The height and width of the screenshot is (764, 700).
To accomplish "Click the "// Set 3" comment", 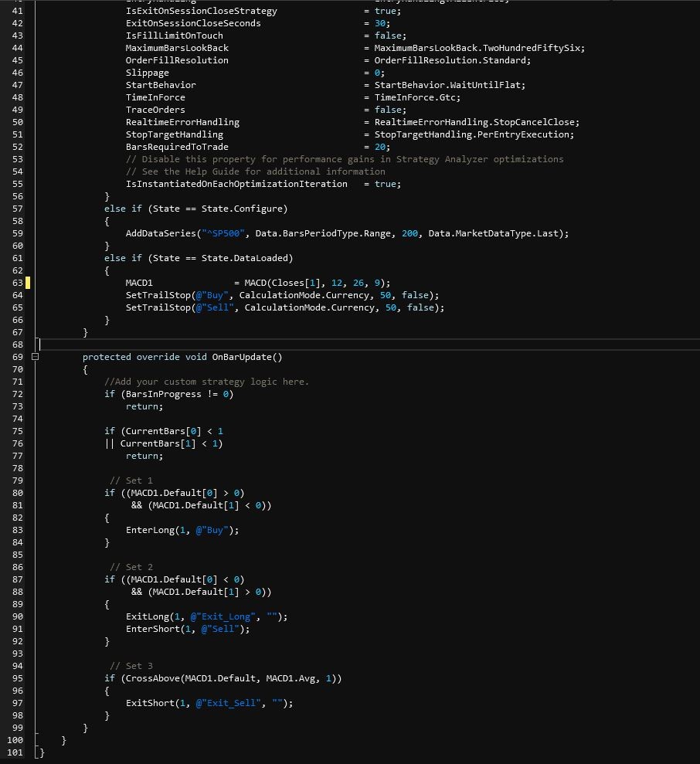I will coord(131,666).
